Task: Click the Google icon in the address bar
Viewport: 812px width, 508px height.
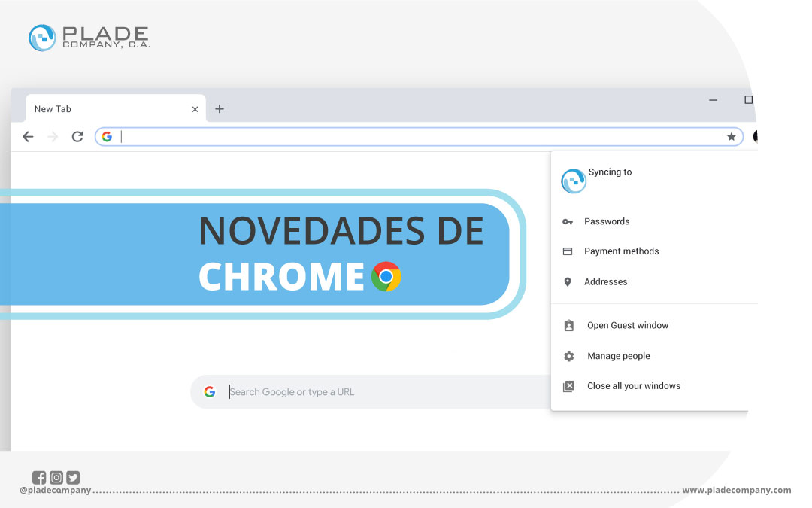Action: pyautogui.click(x=108, y=137)
